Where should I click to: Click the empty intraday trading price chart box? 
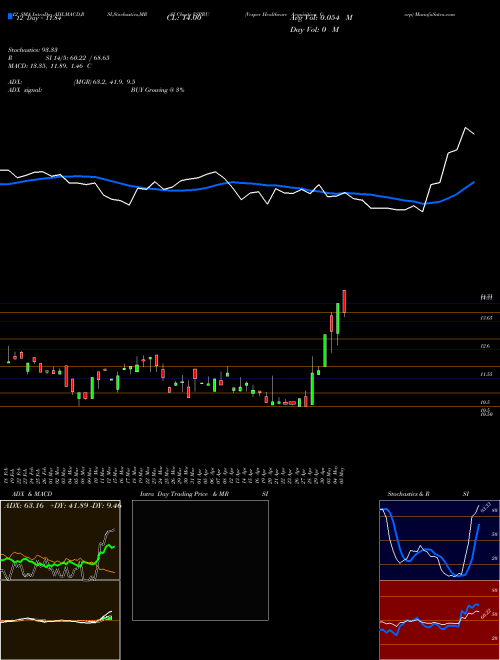(200, 560)
